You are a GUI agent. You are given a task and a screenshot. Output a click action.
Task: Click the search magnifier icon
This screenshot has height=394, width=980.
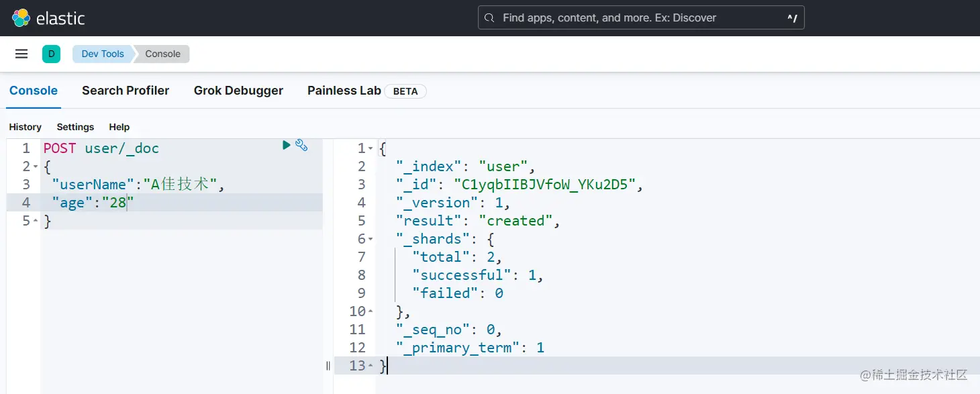click(x=489, y=18)
